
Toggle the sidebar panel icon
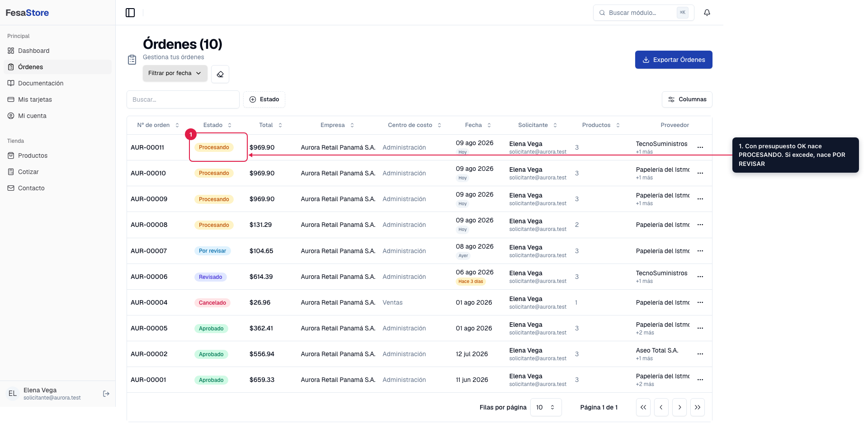pyautogui.click(x=130, y=13)
